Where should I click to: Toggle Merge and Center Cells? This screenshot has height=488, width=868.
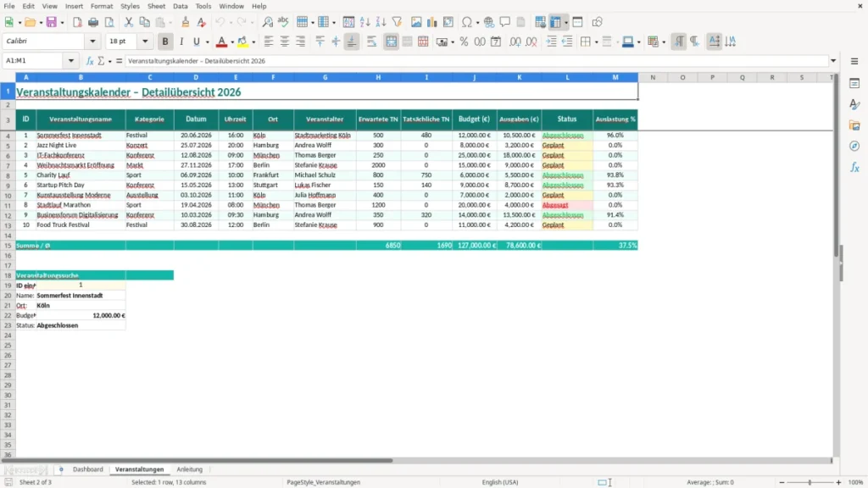pyautogui.click(x=391, y=42)
